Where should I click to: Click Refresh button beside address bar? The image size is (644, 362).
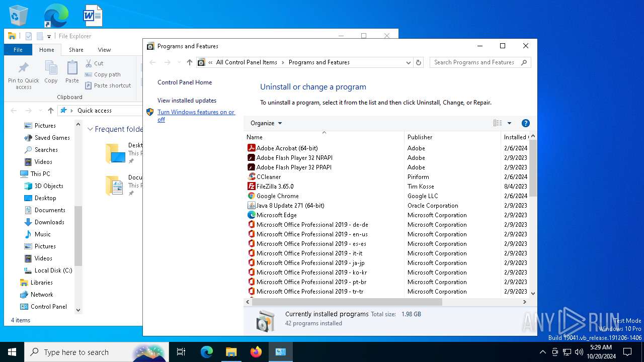click(x=419, y=62)
